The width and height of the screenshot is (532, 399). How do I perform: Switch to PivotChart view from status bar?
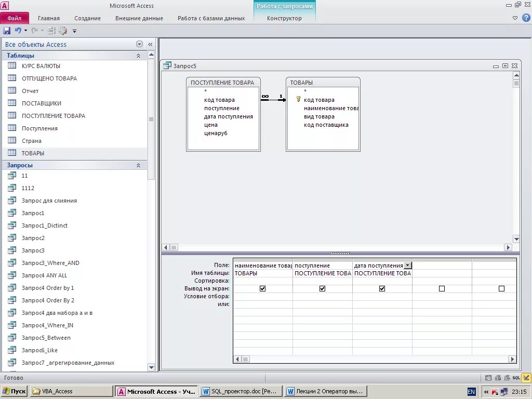507,377
